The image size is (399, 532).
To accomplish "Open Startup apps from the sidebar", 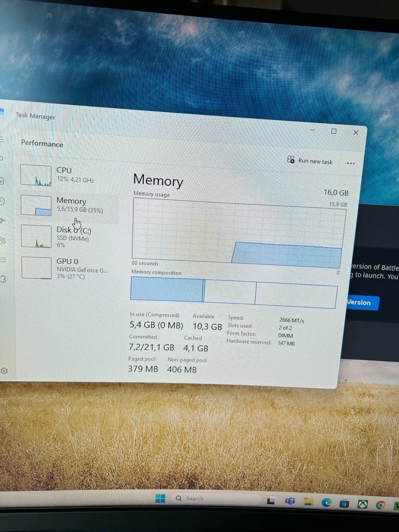I will click(2, 220).
